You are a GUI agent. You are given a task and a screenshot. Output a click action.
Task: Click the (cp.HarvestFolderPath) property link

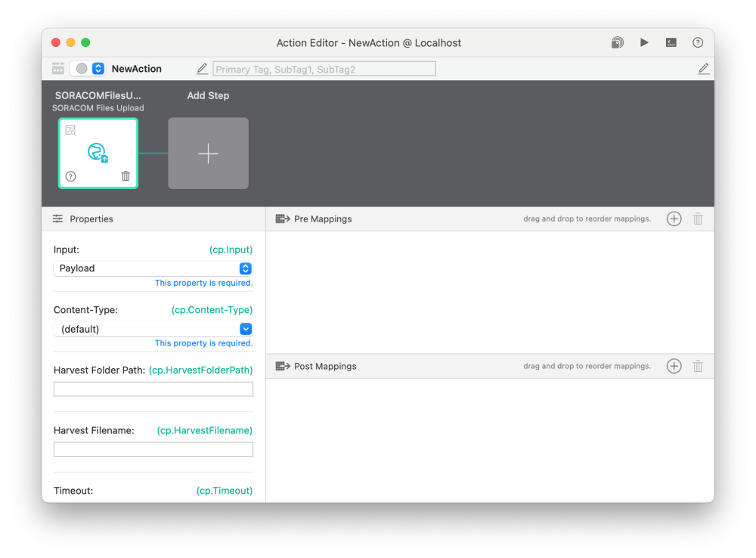click(x=201, y=370)
